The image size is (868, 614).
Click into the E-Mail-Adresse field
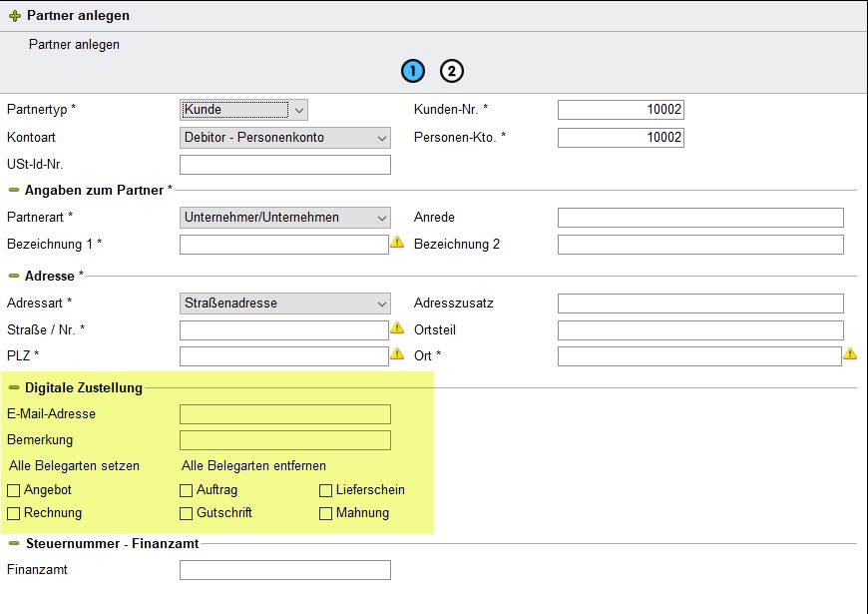coord(285,414)
